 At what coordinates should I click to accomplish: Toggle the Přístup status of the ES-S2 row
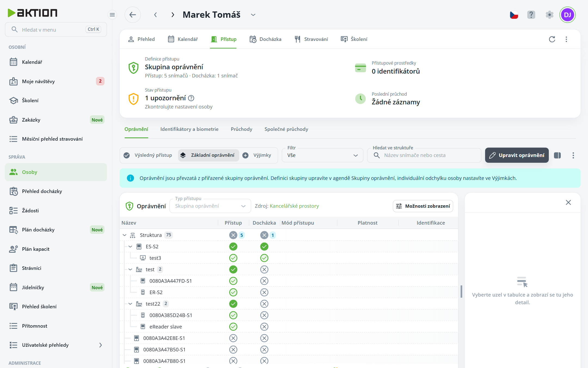pyautogui.click(x=233, y=247)
